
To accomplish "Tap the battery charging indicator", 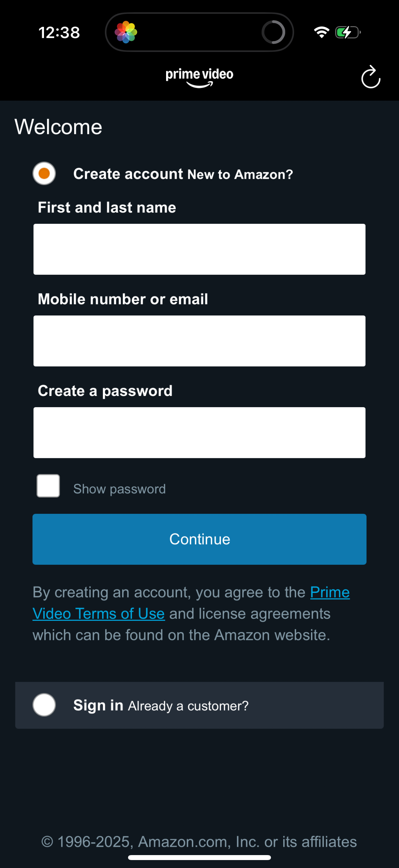I will coord(347,32).
